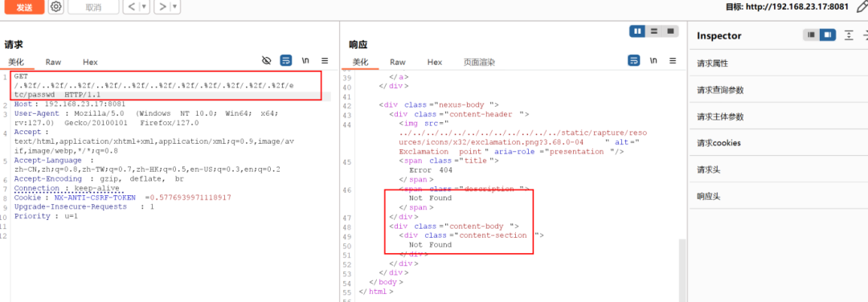
Task: Expand the 响应头 section in Inspector
Action: point(778,196)
